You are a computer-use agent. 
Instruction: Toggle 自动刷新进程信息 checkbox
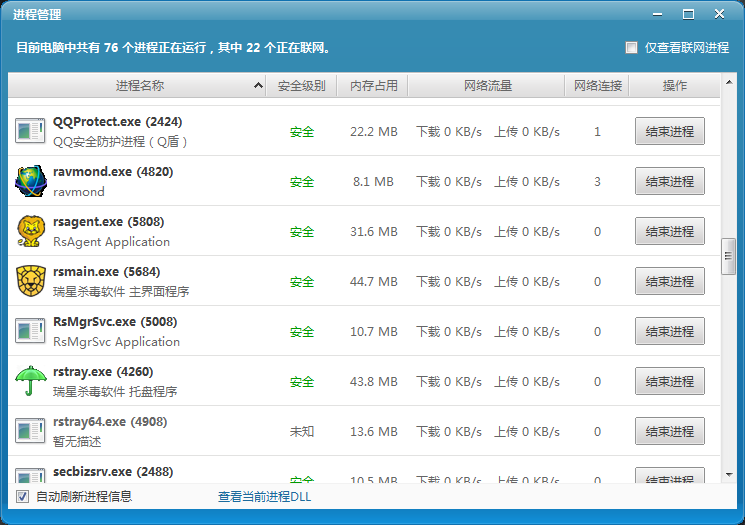point(23,497)
